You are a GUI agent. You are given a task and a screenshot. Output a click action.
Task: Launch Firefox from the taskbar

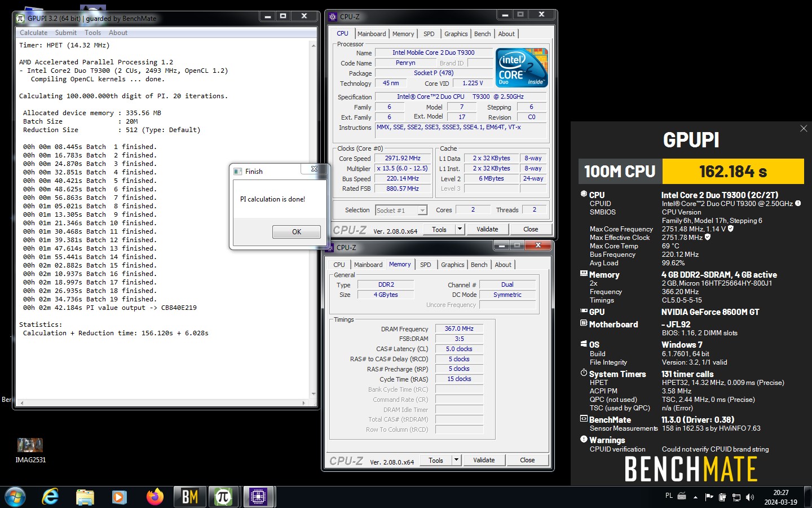(155, 497)
